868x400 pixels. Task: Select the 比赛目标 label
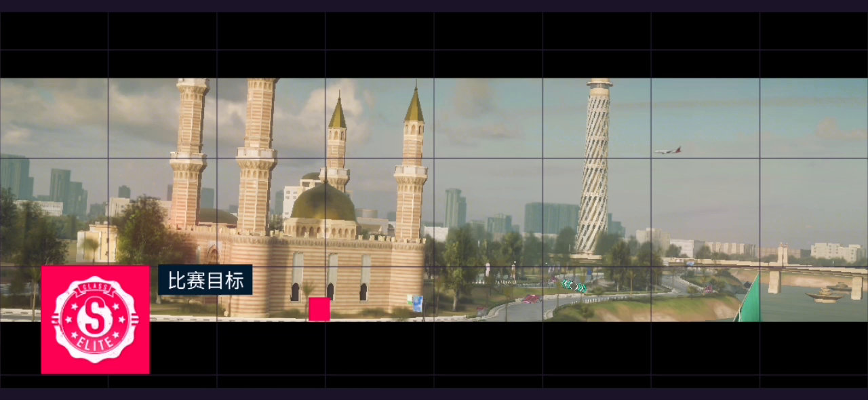[205, 280]
